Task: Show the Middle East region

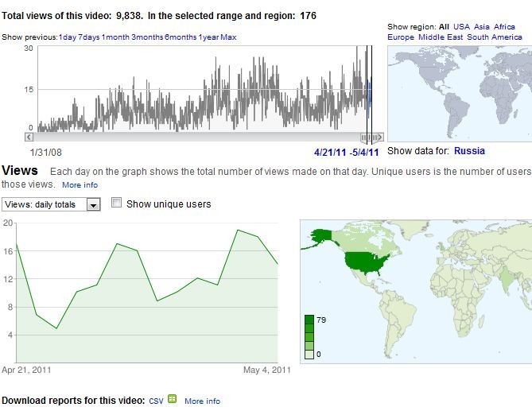Action: tap(441, 37)
